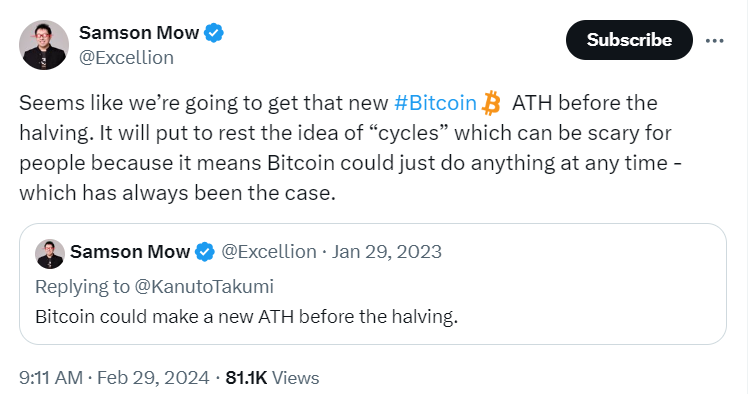Click the main tweet body text

tap(351, 148)
